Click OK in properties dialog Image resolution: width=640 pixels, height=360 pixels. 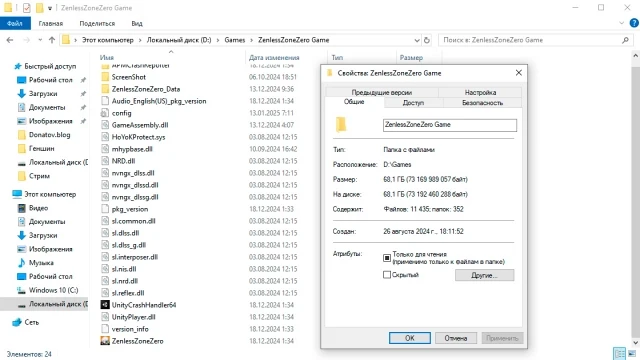pos(409,338)
